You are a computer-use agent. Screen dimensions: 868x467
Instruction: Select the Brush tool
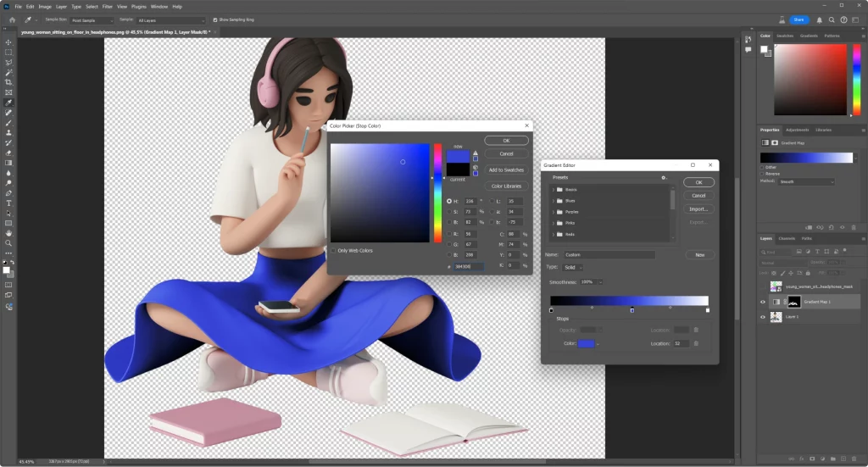pyautogui.click(x=8, y=123)
